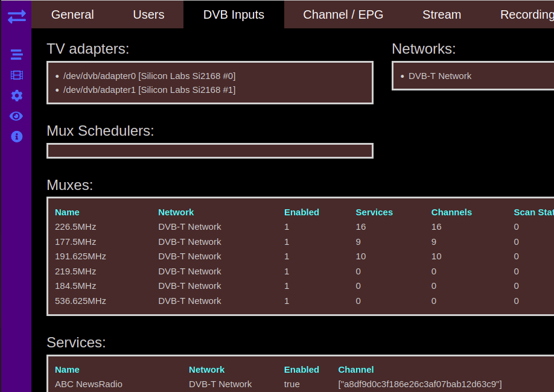
Task: Open the settings gear sidebar icon
Action: (x=17, y=95)
